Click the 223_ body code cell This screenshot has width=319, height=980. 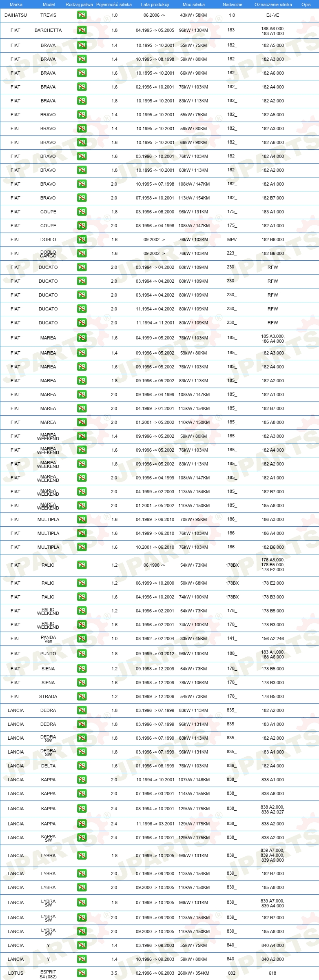pos(232,253)
